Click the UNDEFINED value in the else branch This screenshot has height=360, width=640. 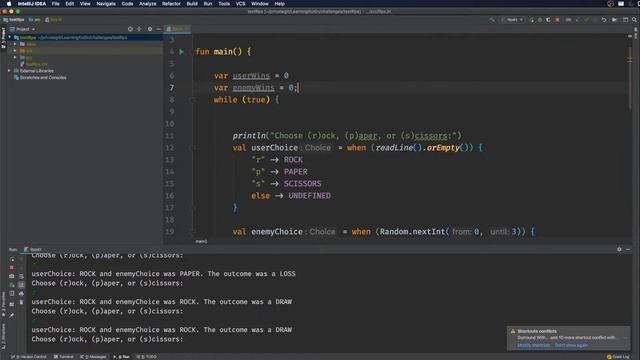tap(309, 196)
